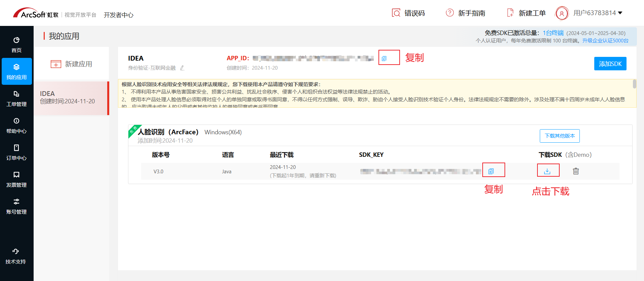Click the Java language cell
The height and width of the screenshot is (281, 644).
tap(227, 172)
